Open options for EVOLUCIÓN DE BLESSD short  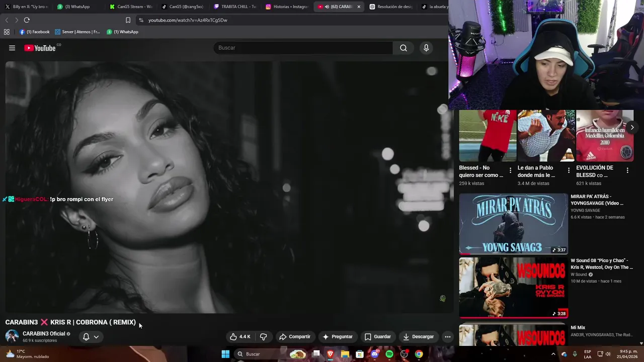627,170
